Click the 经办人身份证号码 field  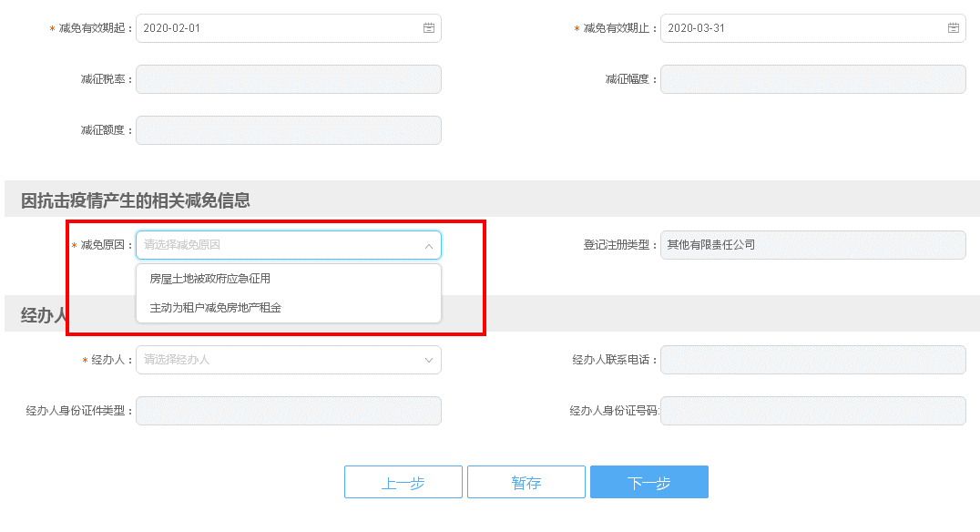[812, 411]
